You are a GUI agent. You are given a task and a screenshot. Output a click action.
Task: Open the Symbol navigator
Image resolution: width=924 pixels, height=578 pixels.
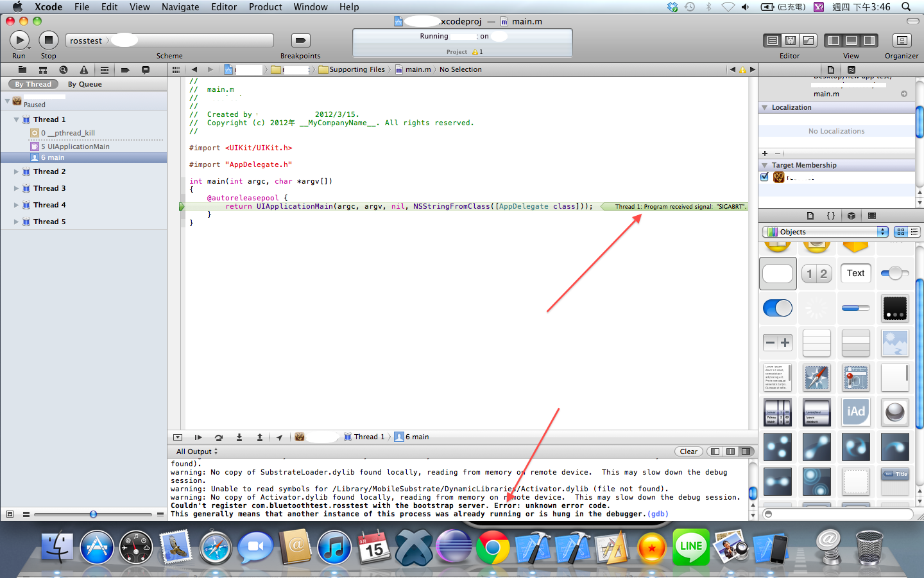tap(43, 69)
